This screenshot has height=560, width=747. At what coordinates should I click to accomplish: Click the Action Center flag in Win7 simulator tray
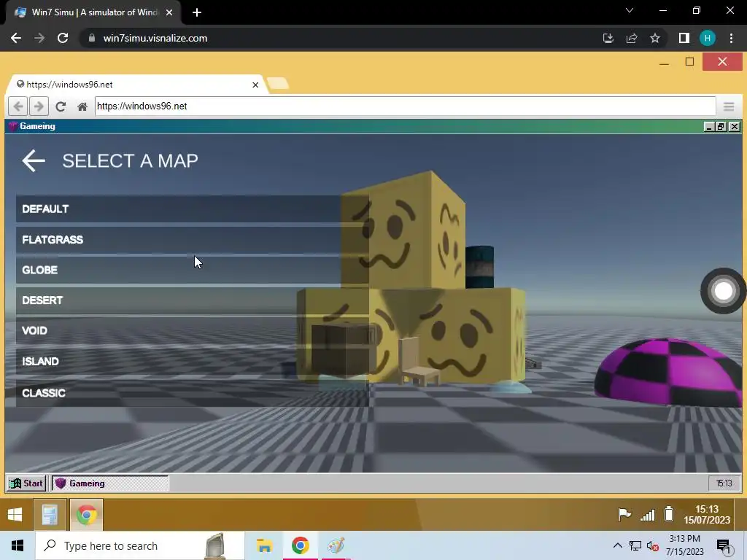tap(624, 514)
